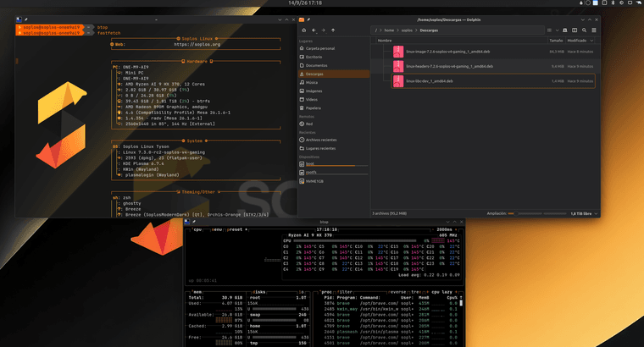Click 'home' in Dolphin breadcrumb
Viewport: 644px width, 347px height.
389,30
